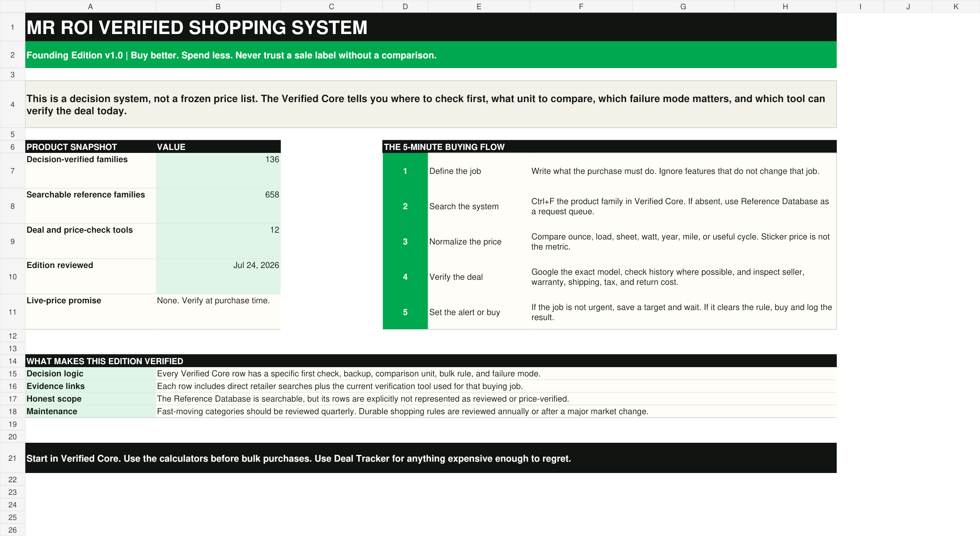Select 'Ctrl+F the product family' description
Image resolution: width=980 pixels, height=536 pixels.
coord(683,206)
